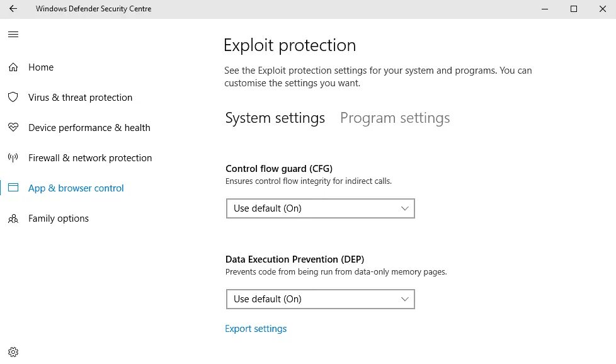The width and height of the screenshot is (616, 364).
Task: Click the Family options people icon
Action: click(x=13, y=219)
